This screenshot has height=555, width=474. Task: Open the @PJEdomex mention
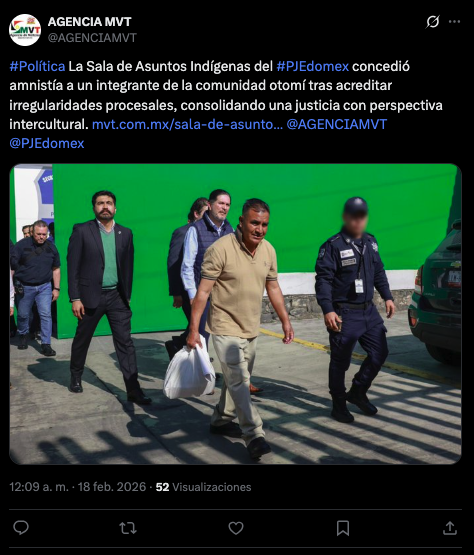(x=47, y=143)
